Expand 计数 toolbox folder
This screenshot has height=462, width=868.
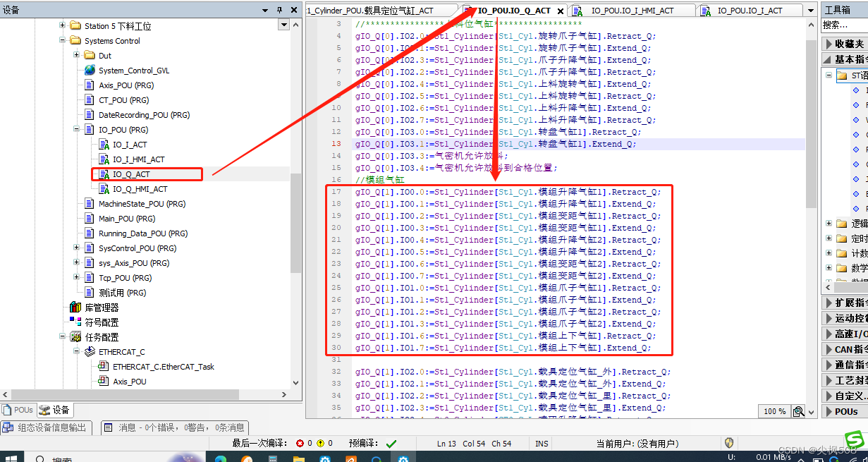point(829,253)
